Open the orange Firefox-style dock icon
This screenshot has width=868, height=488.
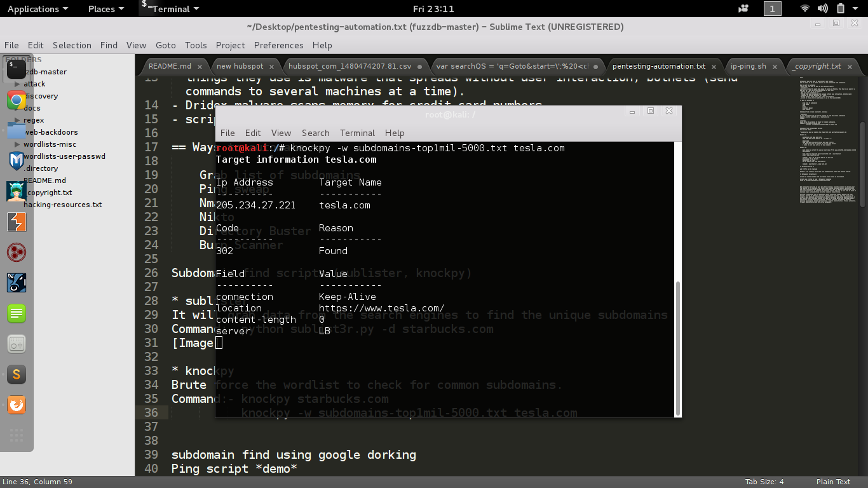tap(17, 405)
